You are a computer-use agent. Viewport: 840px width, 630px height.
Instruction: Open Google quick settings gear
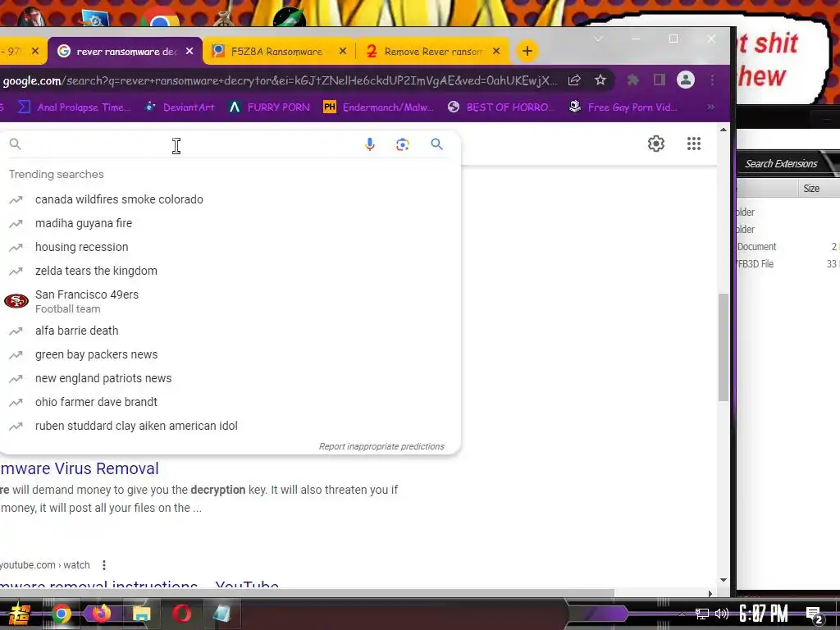655,144
